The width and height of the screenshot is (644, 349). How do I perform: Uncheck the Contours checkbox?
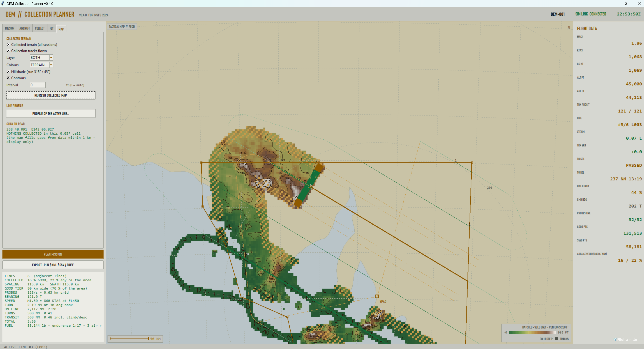tap(8, 78)
